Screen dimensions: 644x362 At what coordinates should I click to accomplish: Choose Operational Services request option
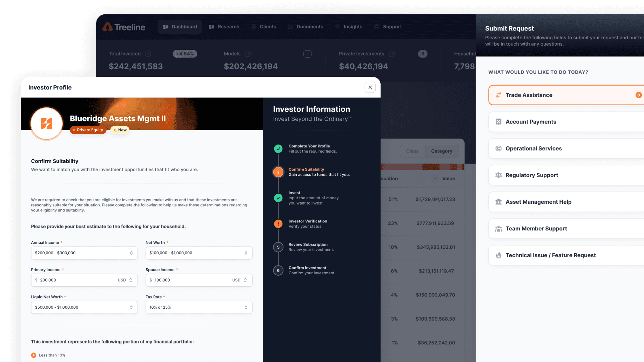coord(566,148)
